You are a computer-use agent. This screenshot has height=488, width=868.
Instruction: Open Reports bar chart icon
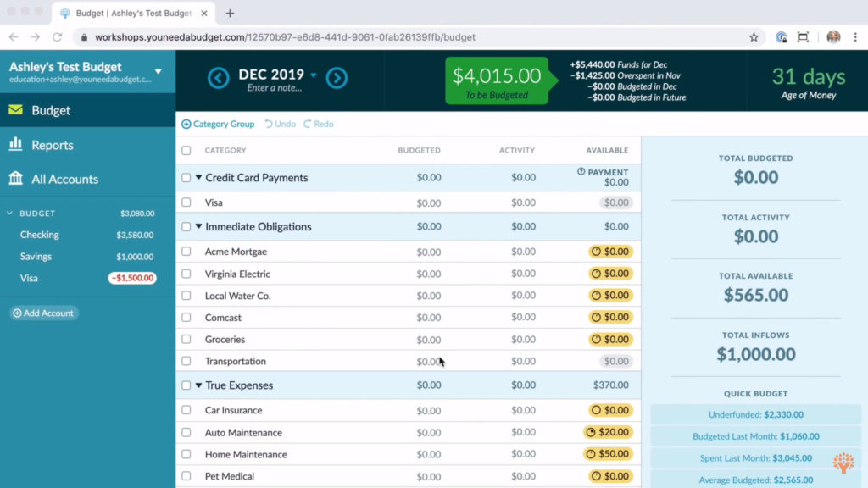(15, 144)
